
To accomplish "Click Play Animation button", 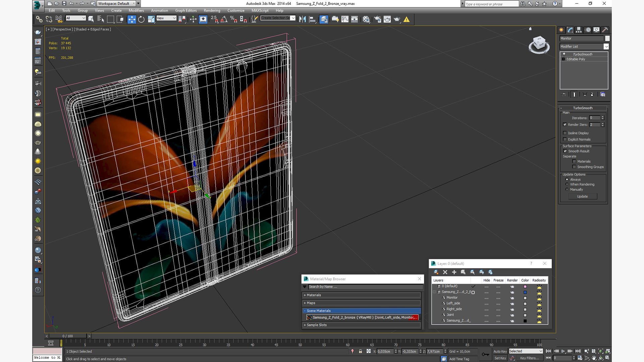I will [x=563, y=351].
